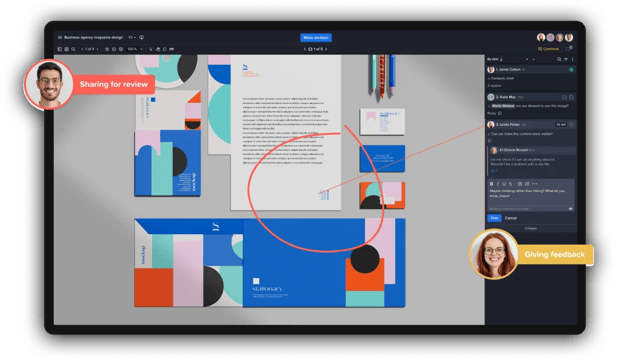The width and height of the screenshot is (624, 360).
Task: Open the 100% zoom level dropdown
Action: [x=135, y=49]
